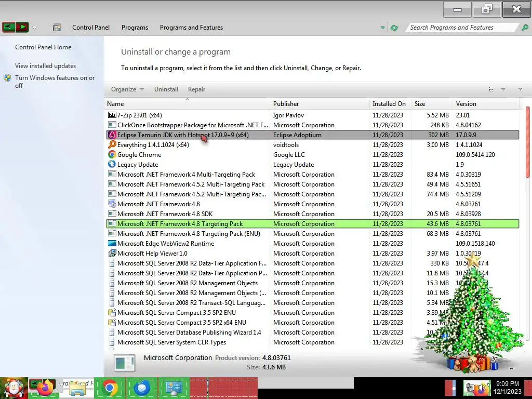
Task: Open Turn Windows features on or off
Action: [55, 82]
